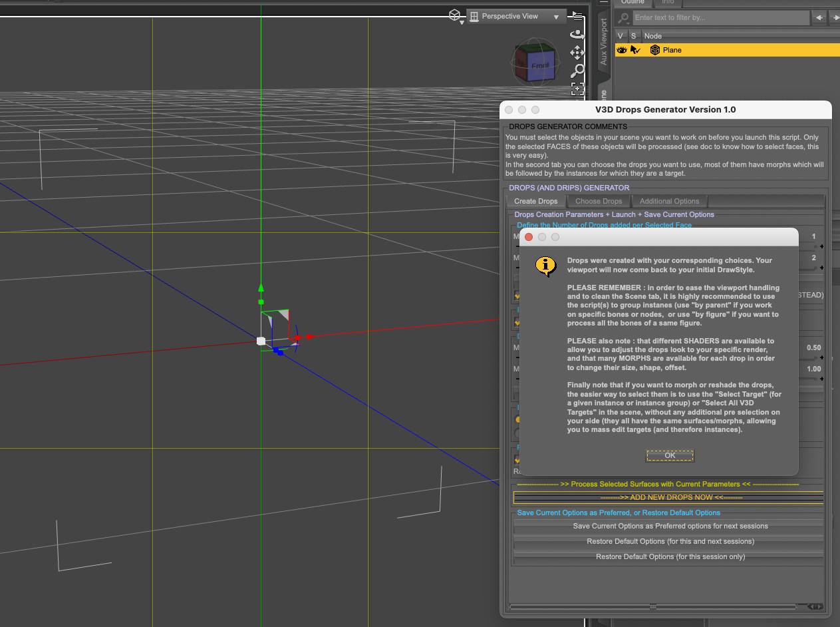Open the Additional Options tab
This screenshot has height=627, width=840.
click(x=669, y=201)
